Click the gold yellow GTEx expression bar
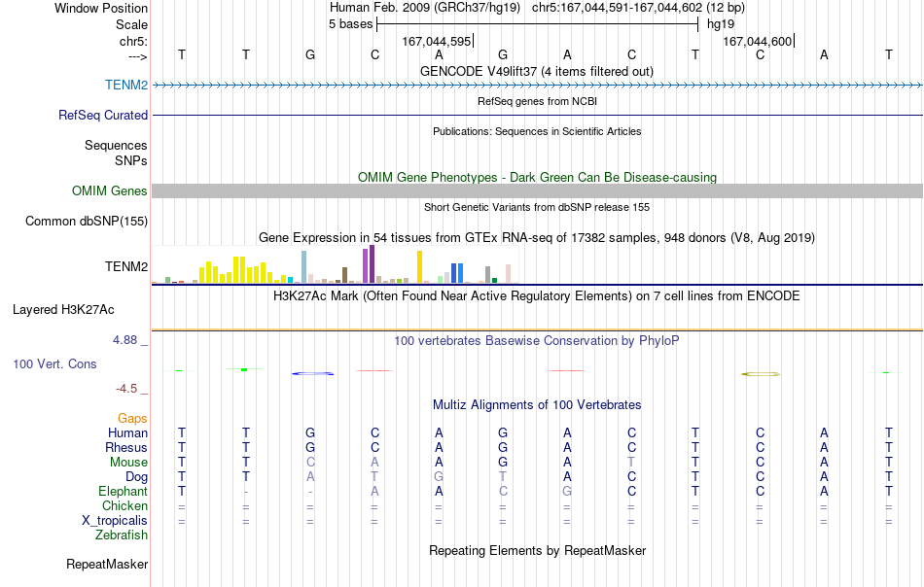Screen dimensions: 924x587 tap(419, 266)
